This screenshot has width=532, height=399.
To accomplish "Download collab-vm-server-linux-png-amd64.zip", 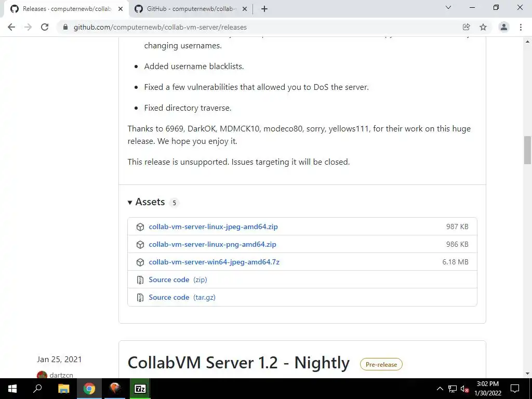I will pos(212,244).
